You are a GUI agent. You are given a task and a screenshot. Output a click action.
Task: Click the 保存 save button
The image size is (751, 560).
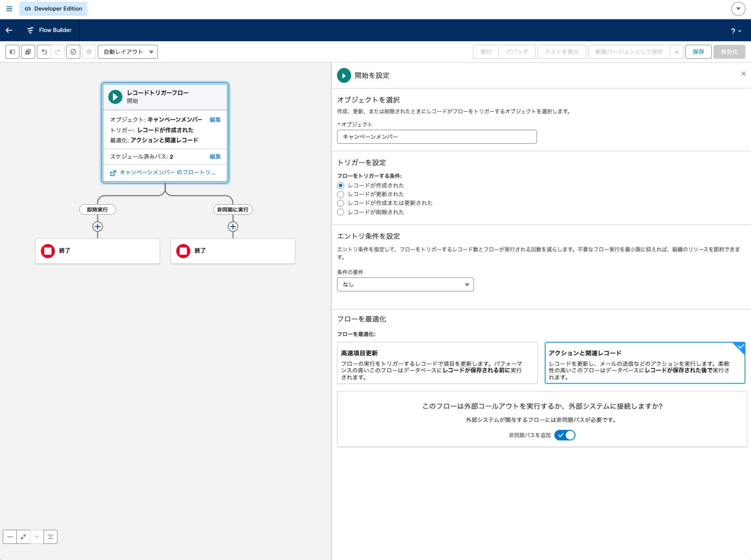tap(698, 52)
